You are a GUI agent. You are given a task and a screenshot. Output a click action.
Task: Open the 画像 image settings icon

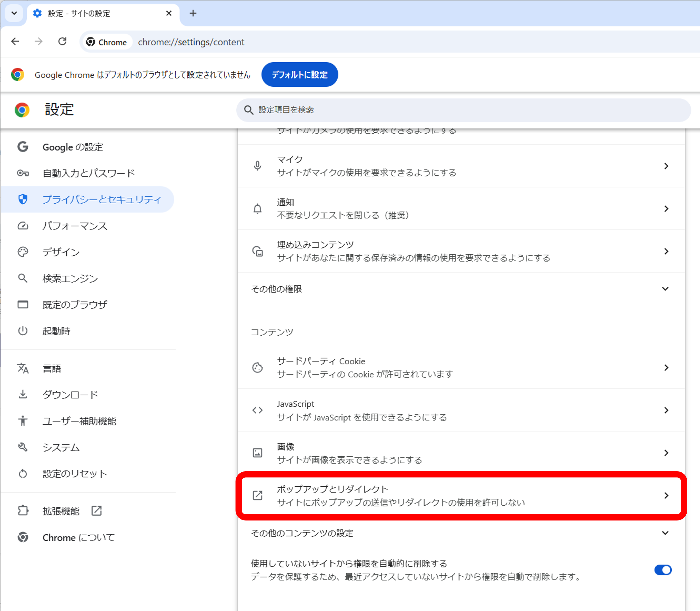258,453
